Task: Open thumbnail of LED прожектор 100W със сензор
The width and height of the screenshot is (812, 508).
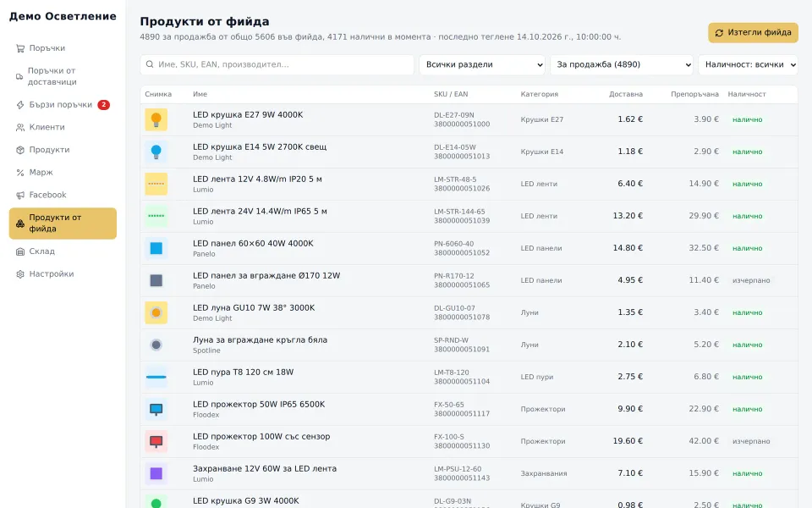Action: [x=156, y=441]
